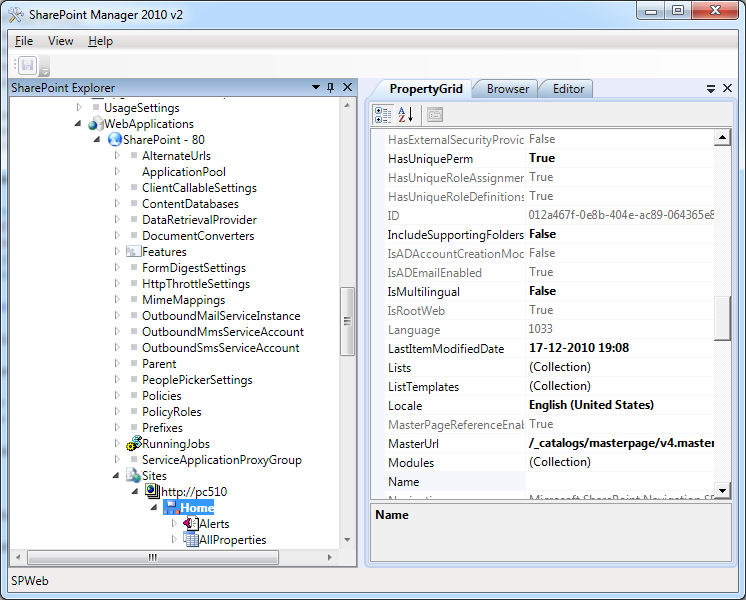This screenshot has height=600, width=746.
Task: Close the SharePoint Explorer panel
Action: pyautogui.click(x=347, y=88)
